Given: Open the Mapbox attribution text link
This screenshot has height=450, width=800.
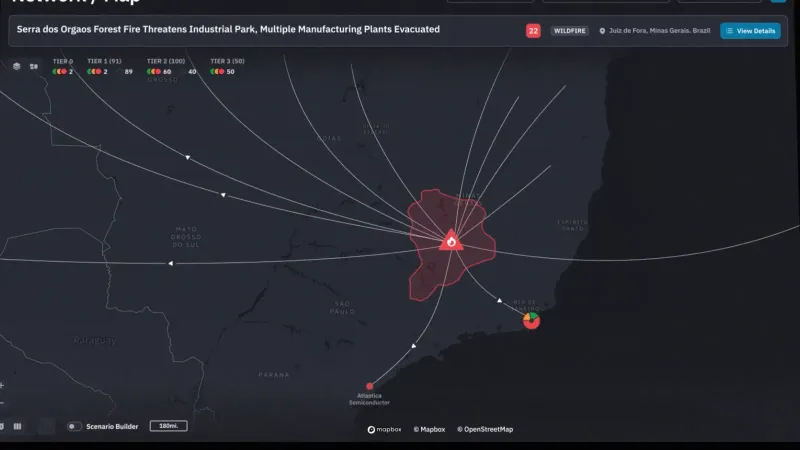Looking at the screenshot, I should coord(428,430).
